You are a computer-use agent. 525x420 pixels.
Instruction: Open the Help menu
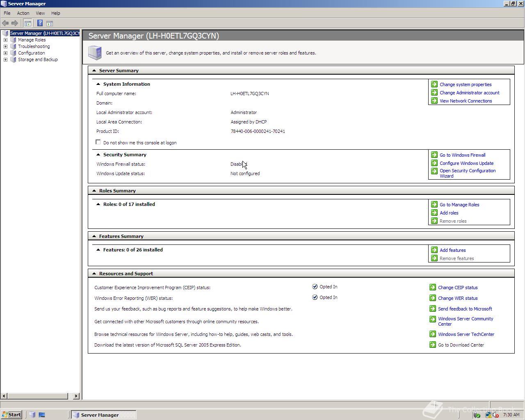(56, 13)
